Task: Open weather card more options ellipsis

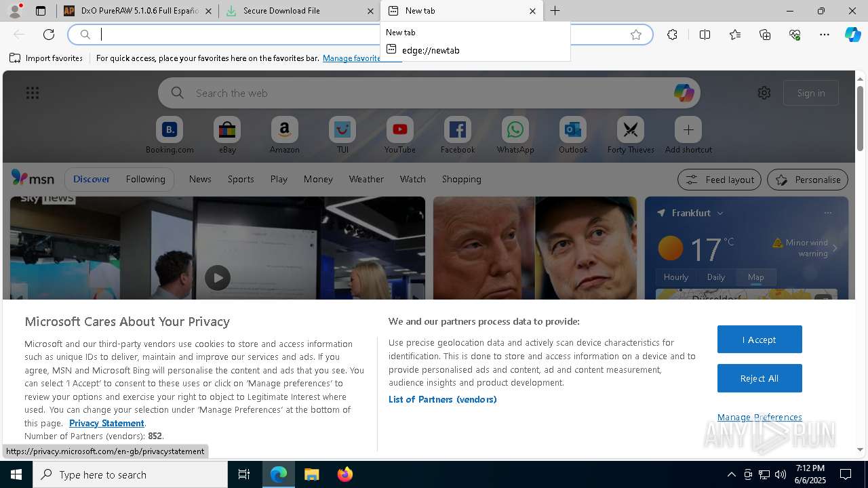Action: tap(827, 213)
